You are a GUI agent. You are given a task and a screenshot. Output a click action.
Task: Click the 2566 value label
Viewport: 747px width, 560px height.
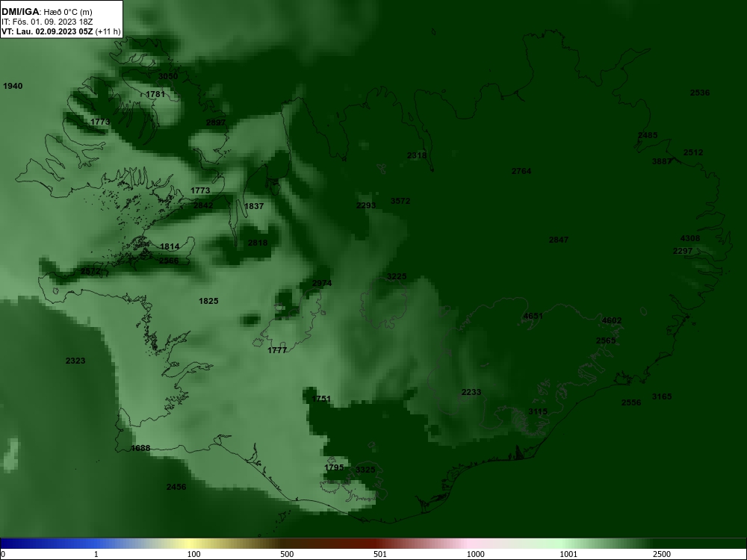coord(169,261)
